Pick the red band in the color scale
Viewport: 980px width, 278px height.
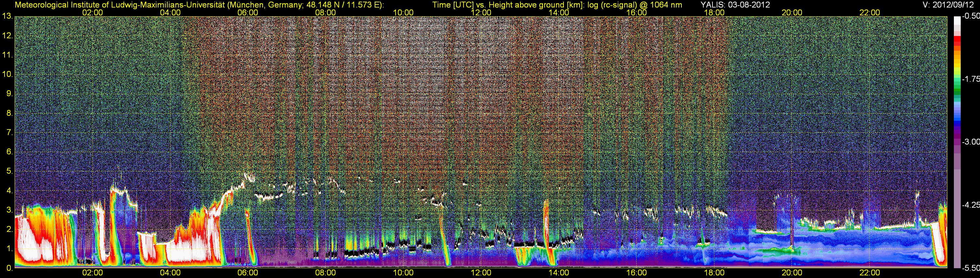[x=957, y=42]
